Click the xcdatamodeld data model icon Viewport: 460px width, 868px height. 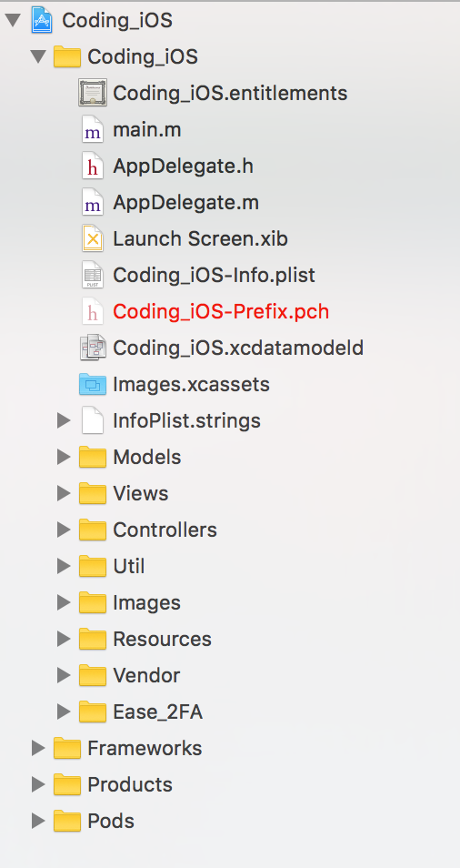coord(93,348)
